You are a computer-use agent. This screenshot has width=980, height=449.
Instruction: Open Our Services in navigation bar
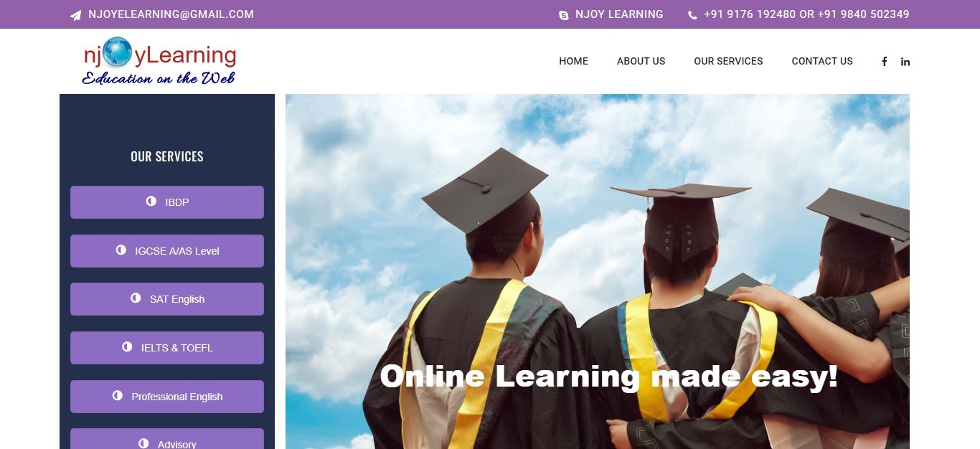tap(728, 61)
